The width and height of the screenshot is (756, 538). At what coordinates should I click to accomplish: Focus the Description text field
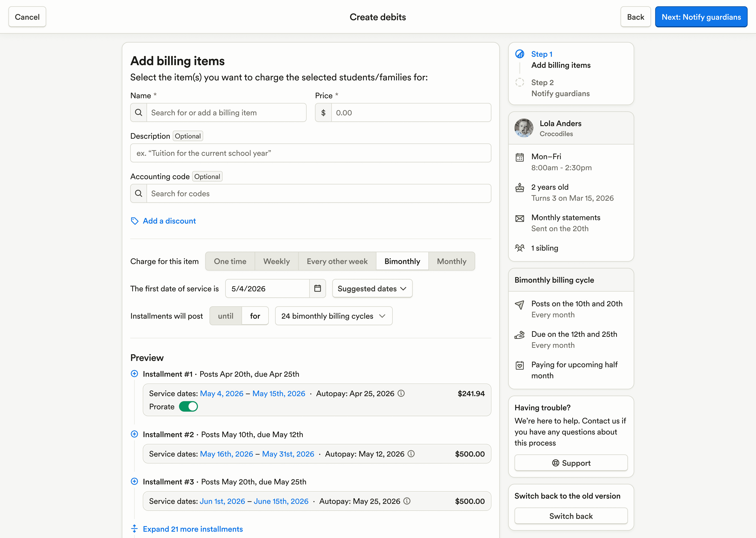point(310,153)
